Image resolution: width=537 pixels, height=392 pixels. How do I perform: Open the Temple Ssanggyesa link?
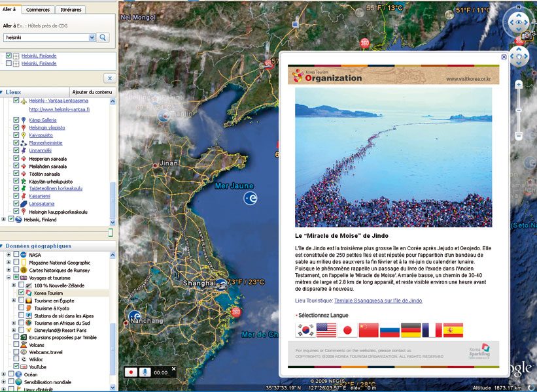tap(377, 301)
